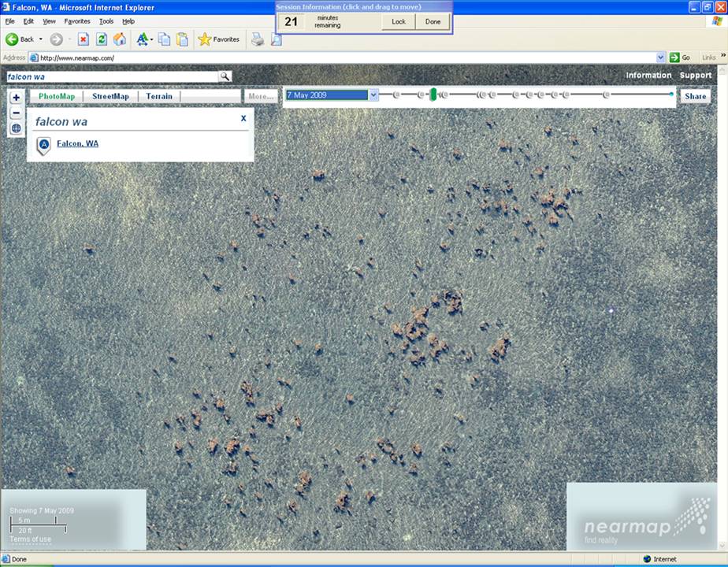Go to browser Home page icon
This screenshot has width=728, height=567.
tap(120, 39)
